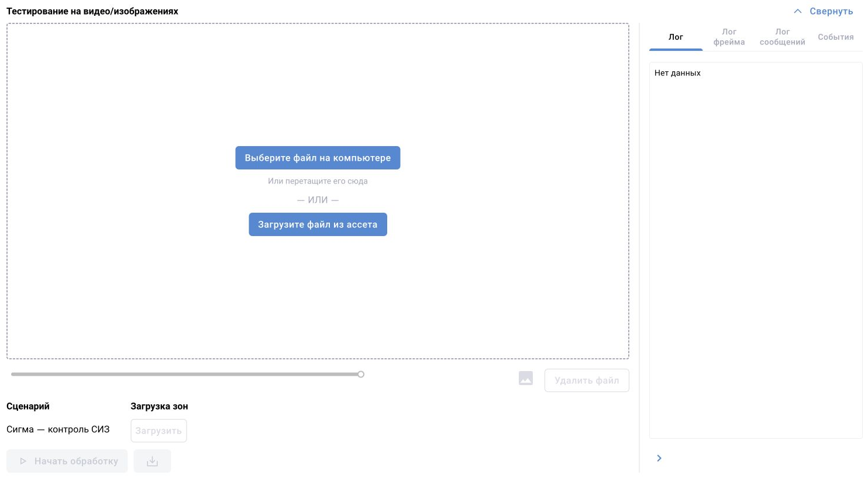This screenshot has width=868, height=478.
Task: Click the round handle of the video slider
Action: 361,374
